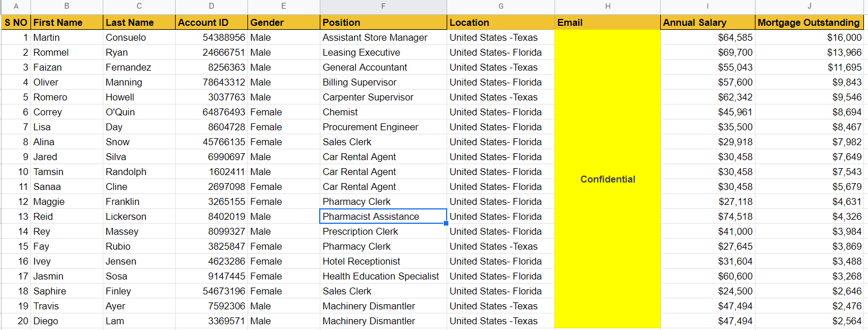Select column F header letter
Viewport: 868px width, 330px height.
pos(383,6)
